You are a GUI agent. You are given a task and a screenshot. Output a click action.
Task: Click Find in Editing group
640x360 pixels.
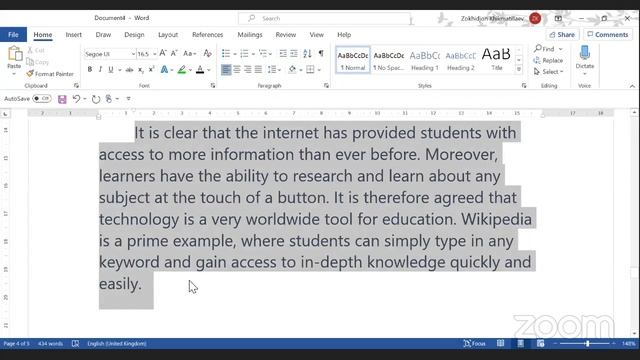coord(549,49)
